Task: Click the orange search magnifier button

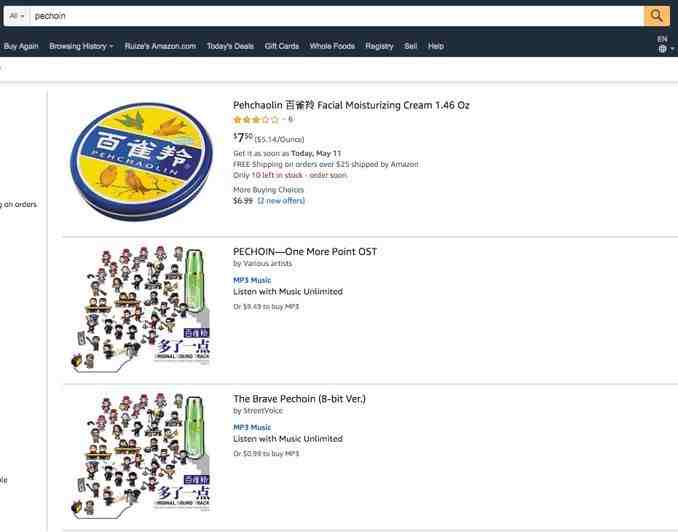Action: coord(656,16)
